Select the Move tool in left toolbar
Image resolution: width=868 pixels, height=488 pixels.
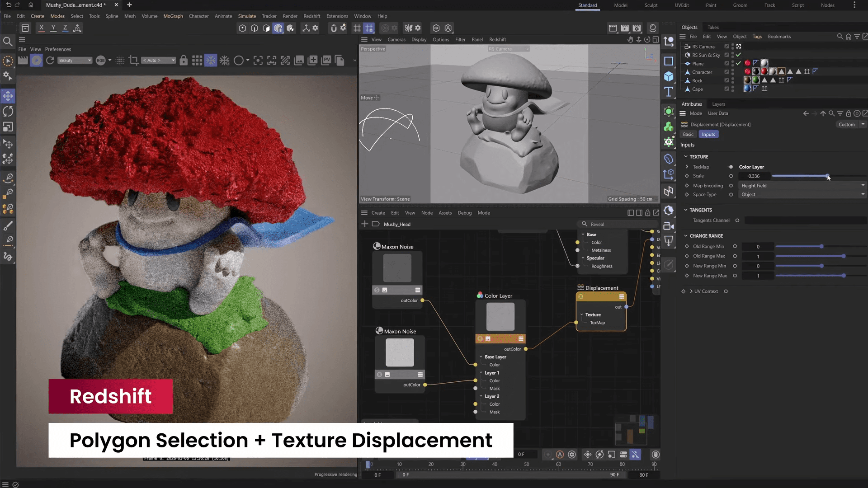(8, 96)
